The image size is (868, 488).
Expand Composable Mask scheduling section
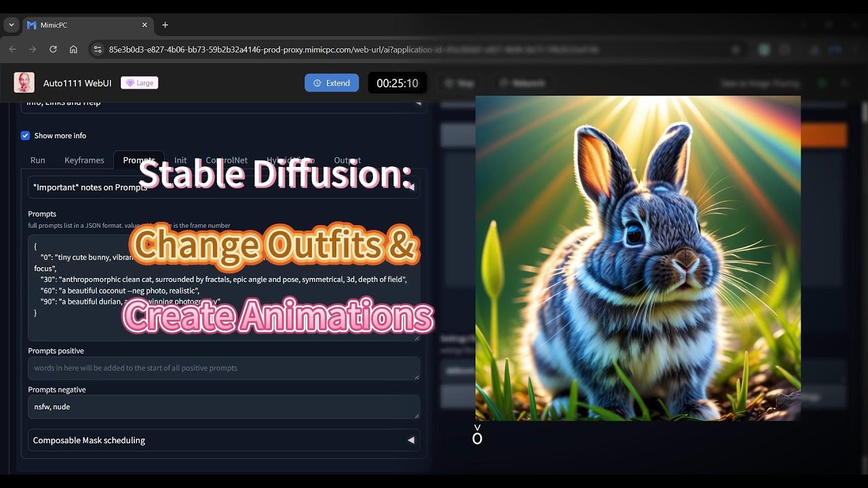(x=224, y=440)
